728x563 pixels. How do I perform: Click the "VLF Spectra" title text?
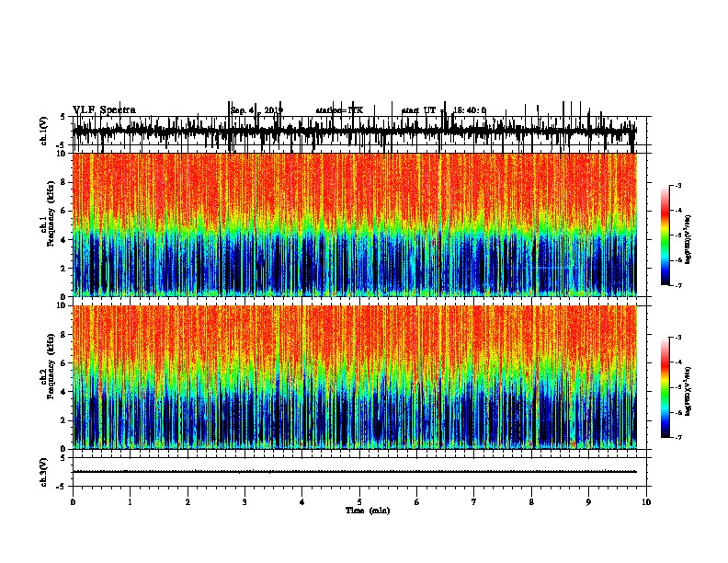[104, 109]
